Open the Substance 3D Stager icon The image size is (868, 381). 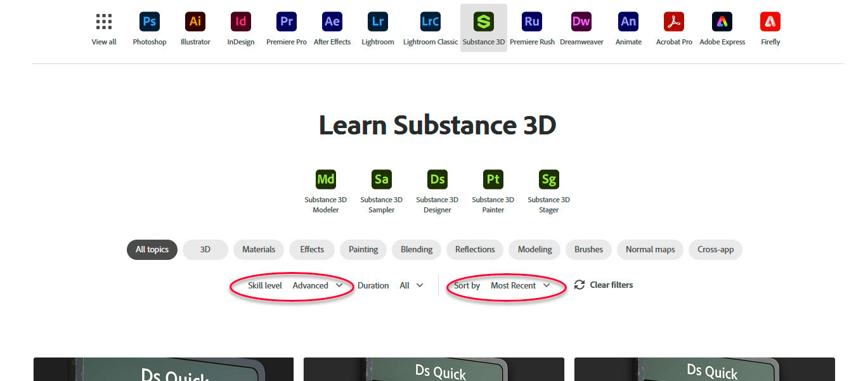[548, 179]
